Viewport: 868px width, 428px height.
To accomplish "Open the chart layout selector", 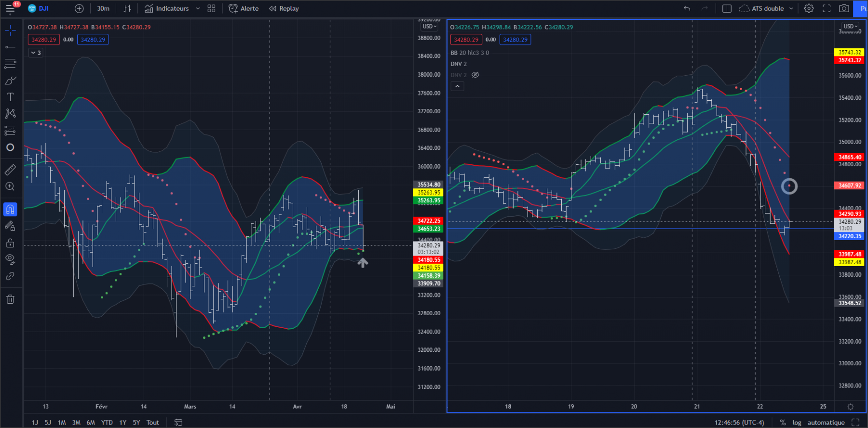I will [x=727, y=9].
